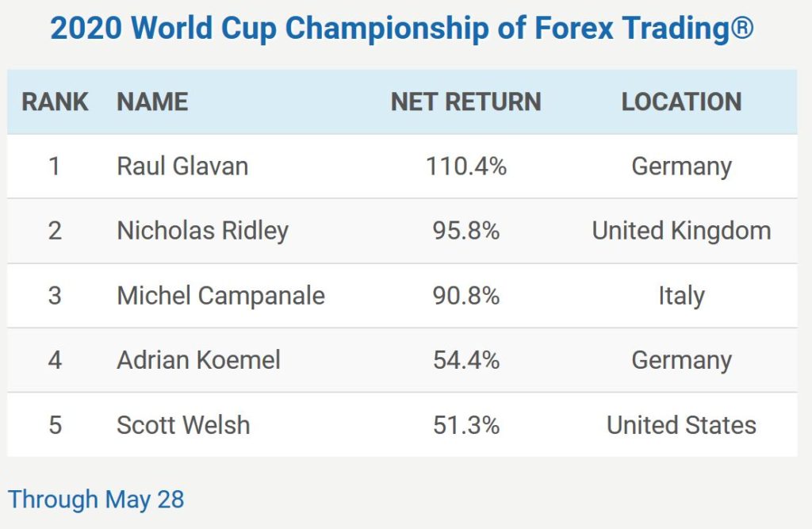This screenshot has width=812, height=529.
Task: Select the 54.4% return cell
Action: tap(466, 360)
